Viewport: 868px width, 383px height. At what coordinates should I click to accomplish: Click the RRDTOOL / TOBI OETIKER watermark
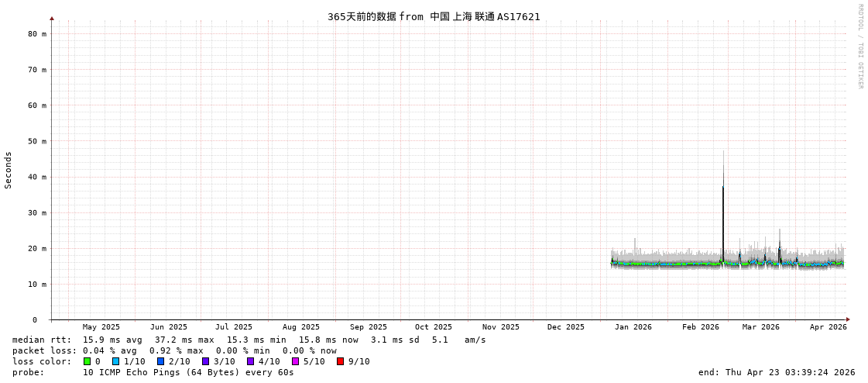859,47
